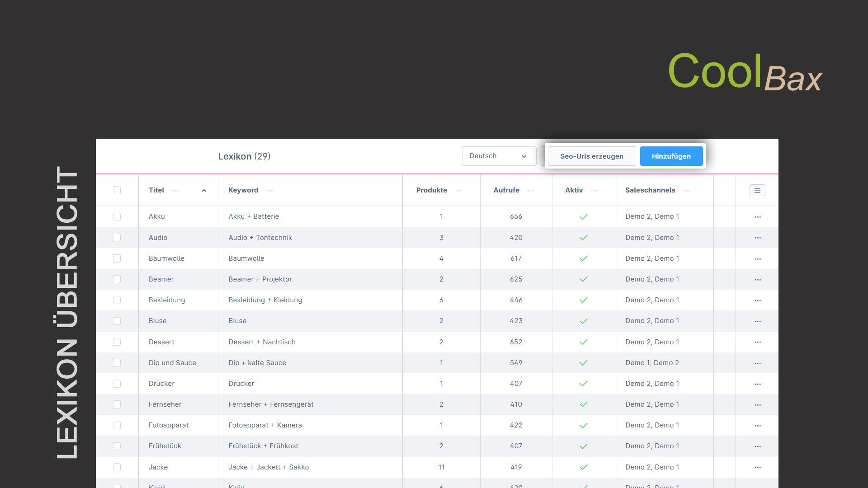Open Saleschannels column options dots
868x488 pixels.
(x=687, y=191)
